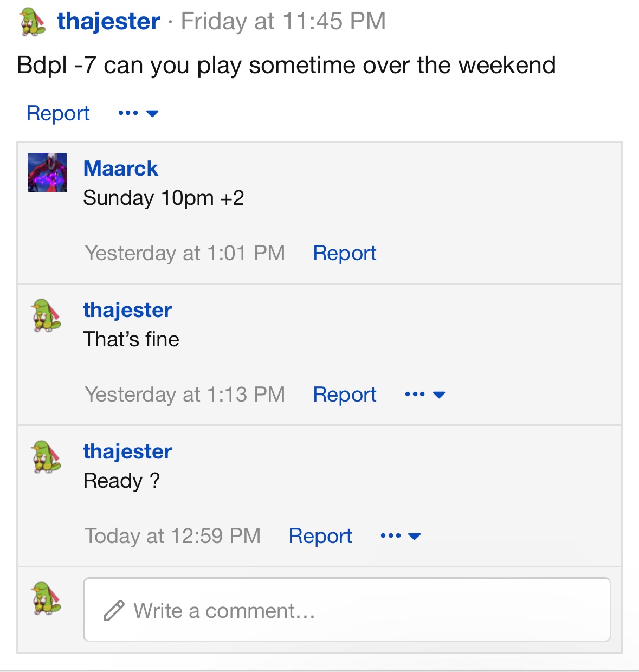639x672 pixels.
Task: Report the "Ready ?" comment
Action: point(320,536)
